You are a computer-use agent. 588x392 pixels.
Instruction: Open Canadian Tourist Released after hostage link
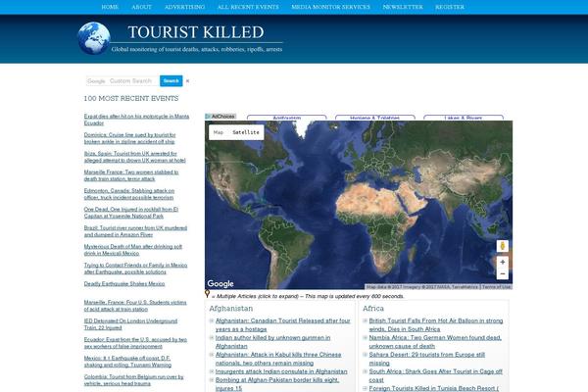click(x=283, y=324)
